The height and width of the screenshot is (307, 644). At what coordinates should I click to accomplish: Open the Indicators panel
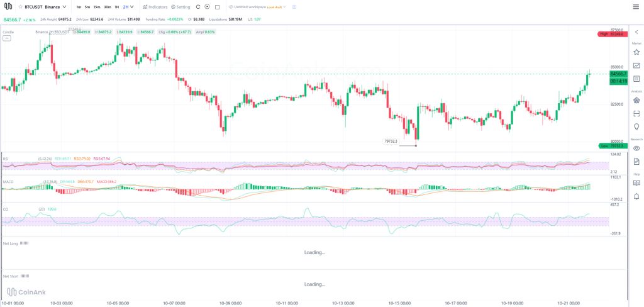[156, 7]
